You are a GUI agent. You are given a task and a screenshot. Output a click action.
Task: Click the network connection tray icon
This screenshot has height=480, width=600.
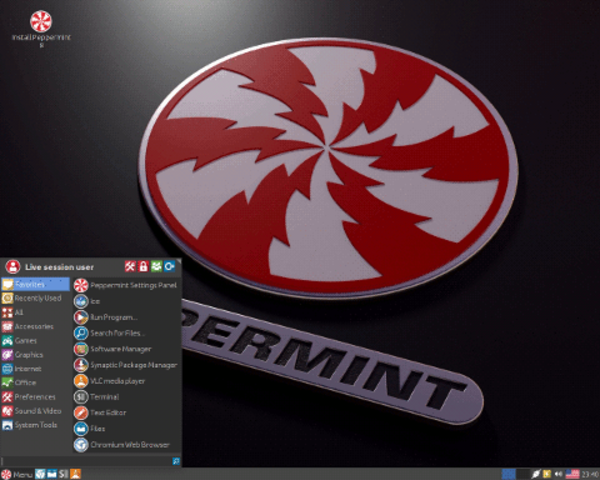point(536,474)
